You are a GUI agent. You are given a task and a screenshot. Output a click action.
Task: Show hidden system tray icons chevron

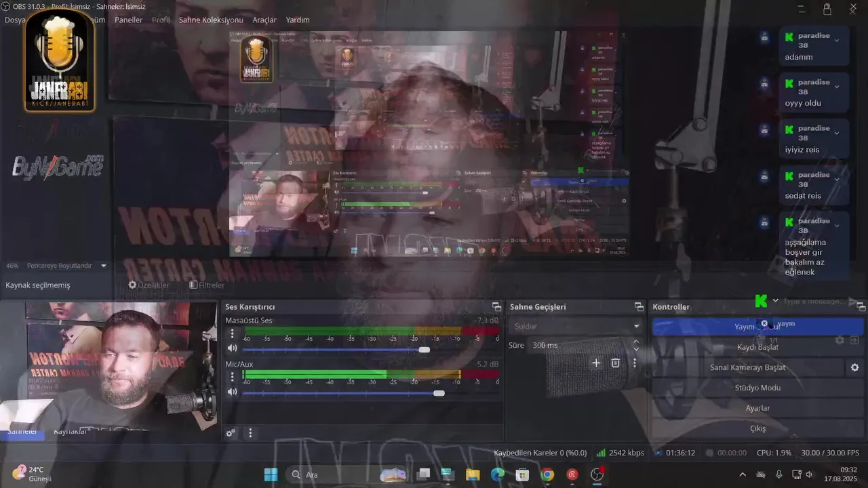click(743, 474)
